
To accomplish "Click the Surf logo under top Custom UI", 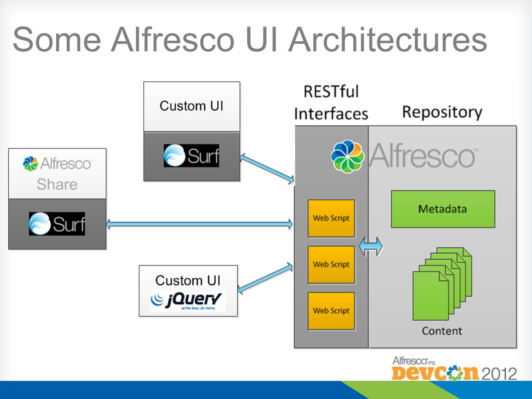I will [x=191, y=155].
